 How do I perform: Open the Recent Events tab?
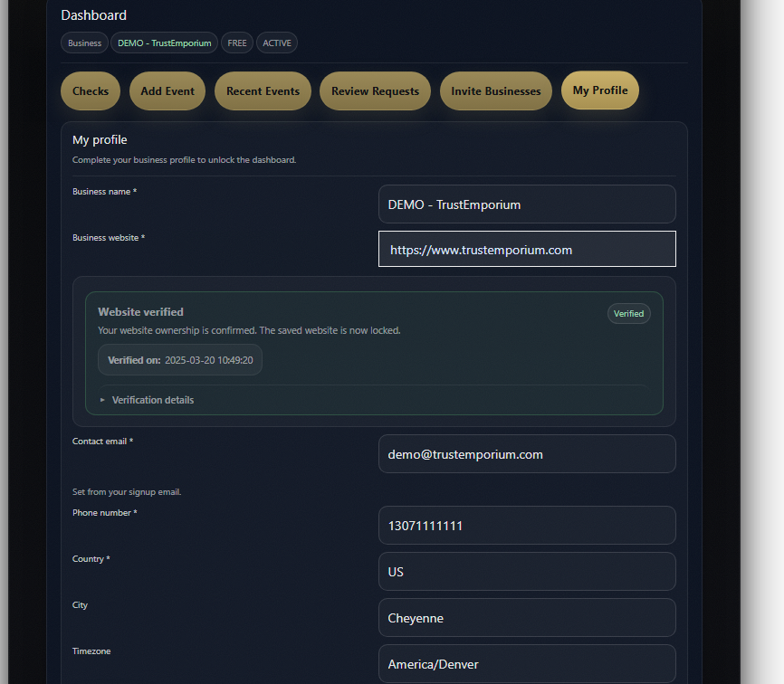tap(263, 91)
